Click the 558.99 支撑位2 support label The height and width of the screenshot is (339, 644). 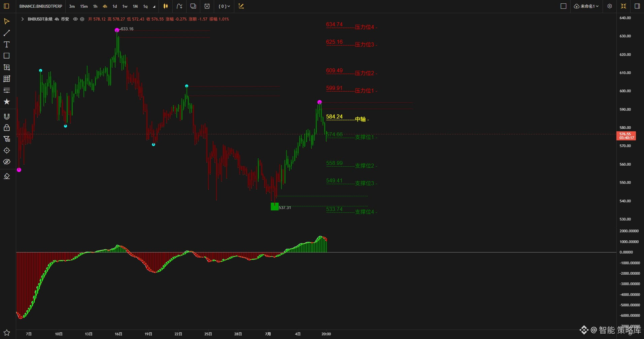[x=351, y=164]
